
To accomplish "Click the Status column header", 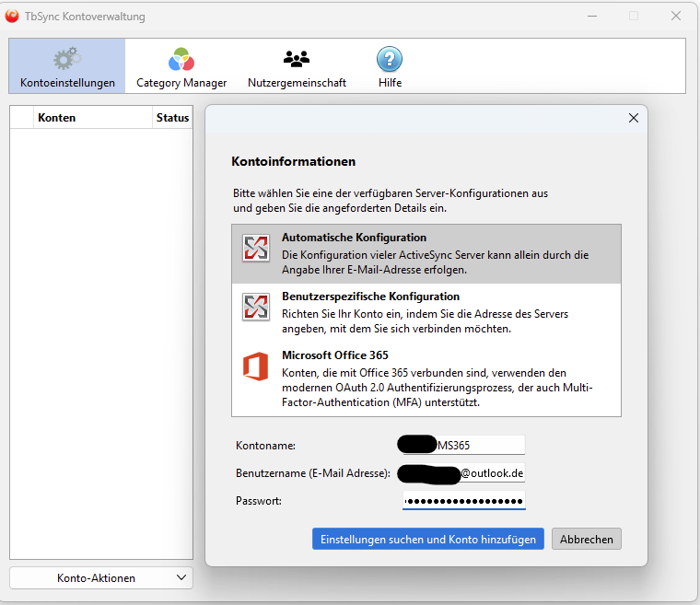I will click(173, 118).
